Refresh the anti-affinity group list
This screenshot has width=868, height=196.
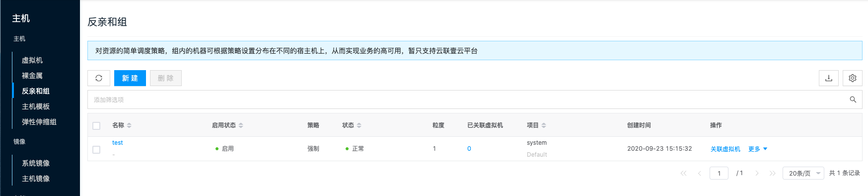point(99,78)
